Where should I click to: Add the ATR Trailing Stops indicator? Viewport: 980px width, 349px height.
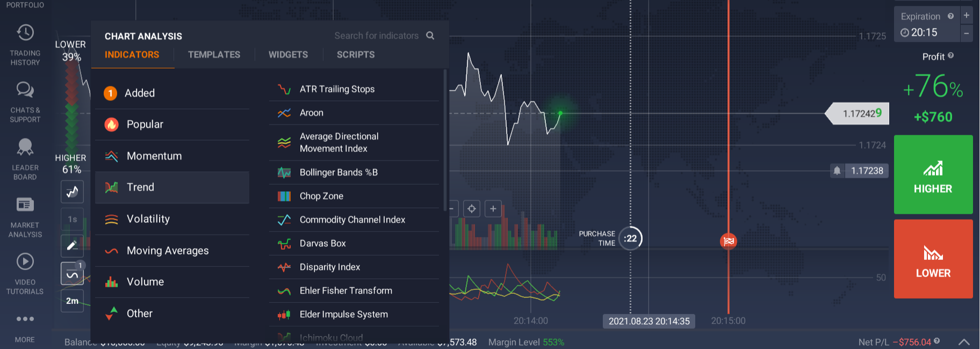click(354, 89)
